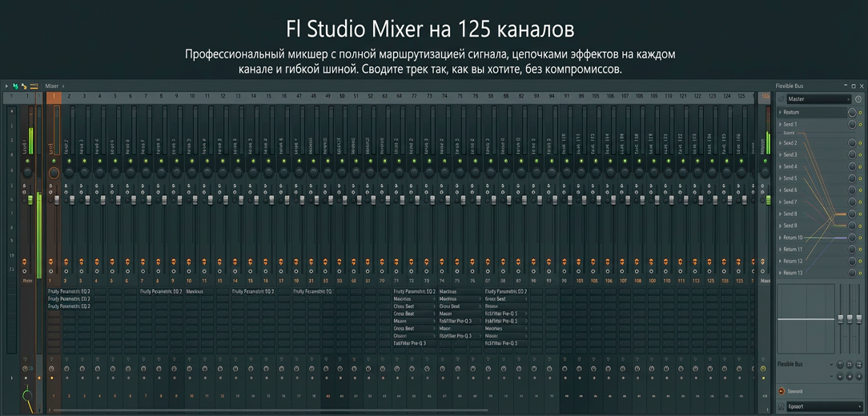Expand the Send 4 row

point(780,166)
